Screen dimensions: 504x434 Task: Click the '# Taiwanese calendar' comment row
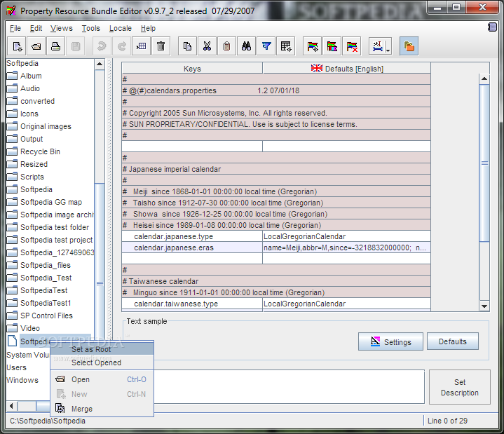coord(276,281)
